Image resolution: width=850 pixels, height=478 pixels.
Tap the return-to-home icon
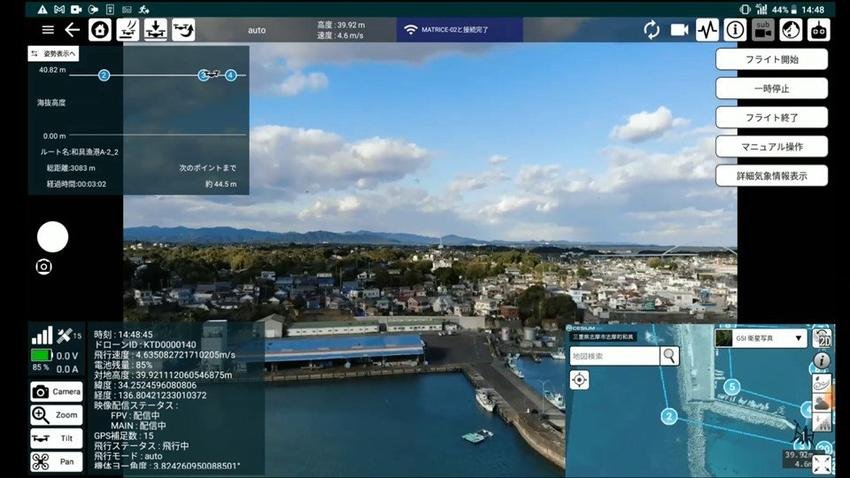(100, 30)
